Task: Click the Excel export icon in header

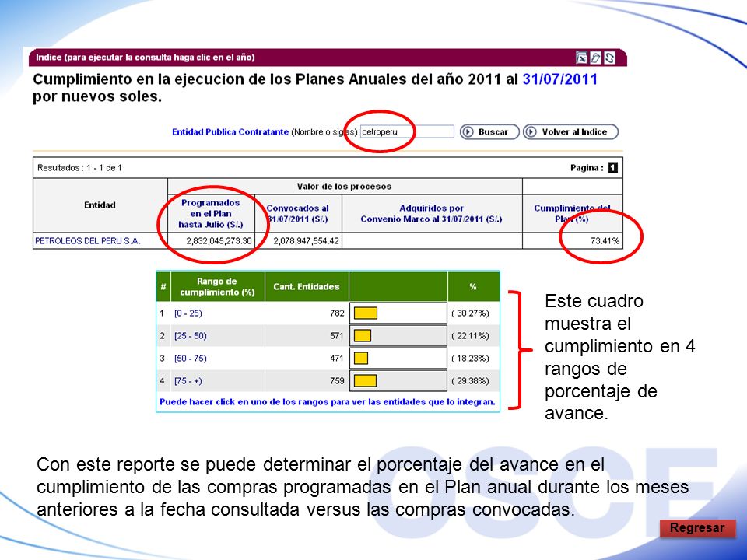Action: pos(581,58)
